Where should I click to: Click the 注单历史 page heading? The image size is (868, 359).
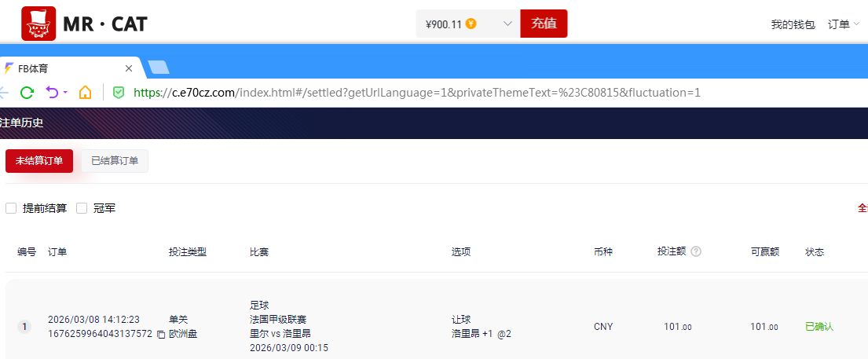coord(21,123)
